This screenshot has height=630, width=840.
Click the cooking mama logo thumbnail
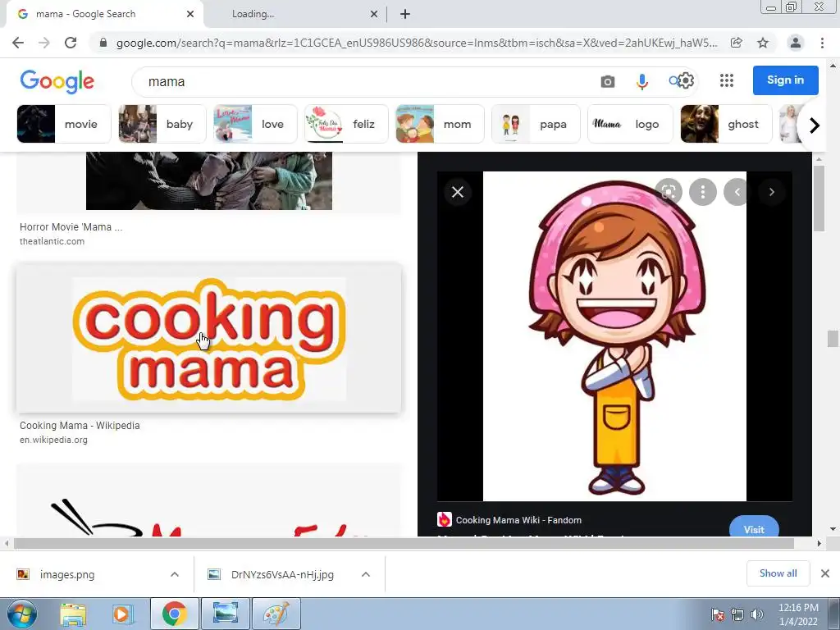coord(209,339)
